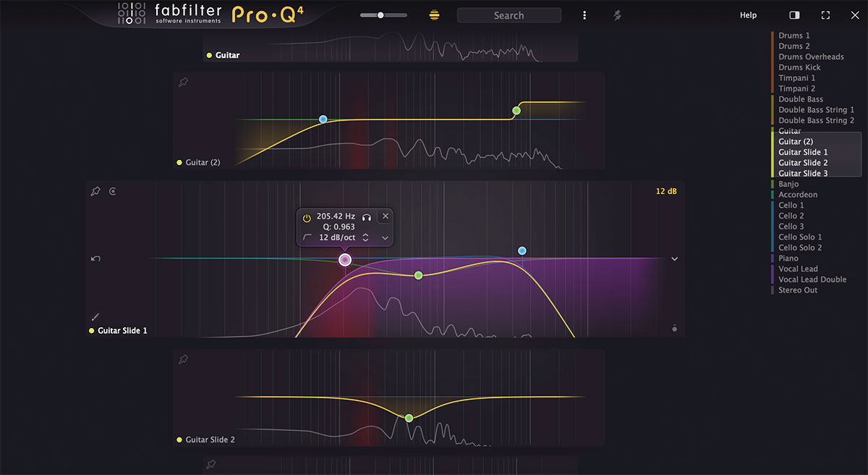The width and height of the screenshot is (868, 475).
Task: Select Cello Solo 1 in the instance list
Action: pyautogui.click(x=800, y=237)
